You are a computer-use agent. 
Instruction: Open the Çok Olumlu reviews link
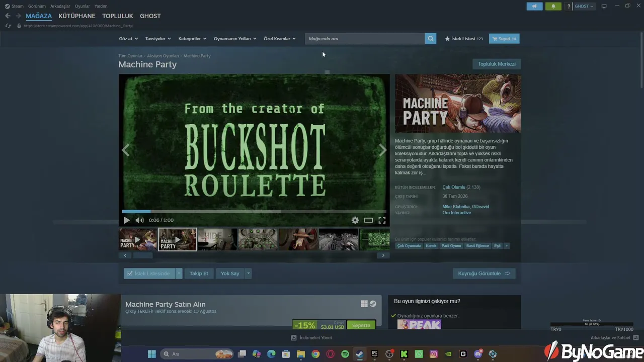coord(454,188)
